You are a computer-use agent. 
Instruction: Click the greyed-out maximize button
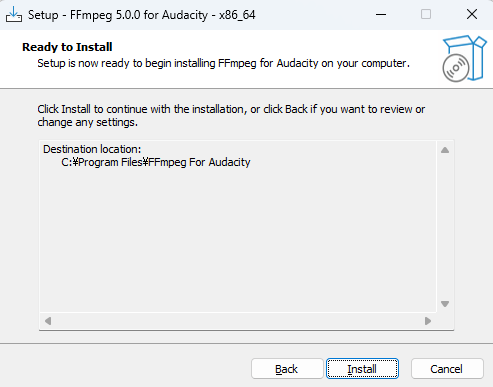tap(426, 15)
